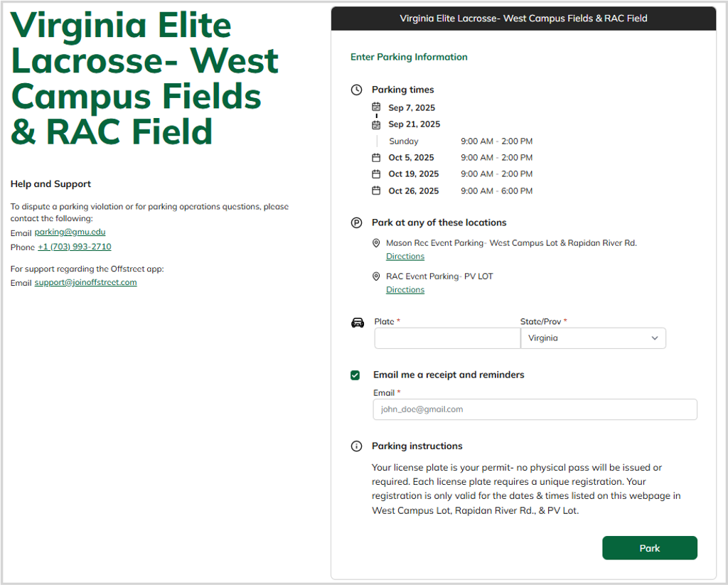Viewport: 728px width, 585px height.
Task: Click the parking P icon beside locations heading
Action: tap(356, 223)
